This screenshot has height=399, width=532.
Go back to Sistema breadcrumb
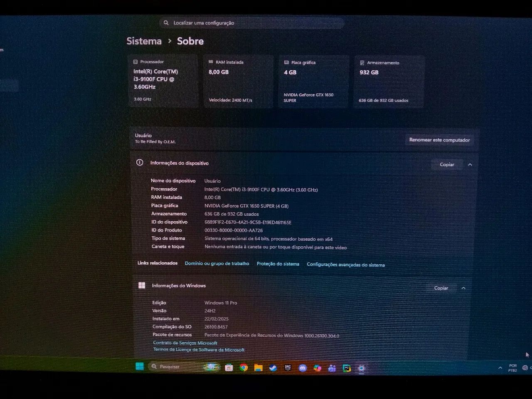tap(144, 41)
